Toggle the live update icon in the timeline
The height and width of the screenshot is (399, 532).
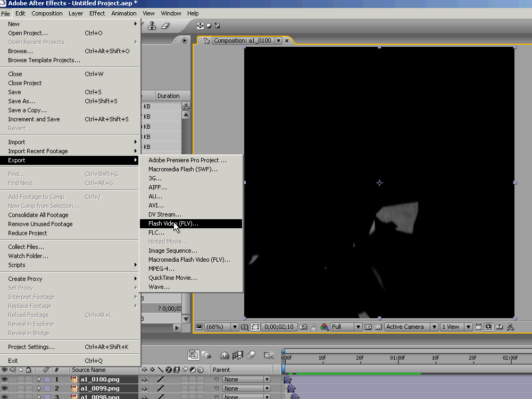coord(193,355)
